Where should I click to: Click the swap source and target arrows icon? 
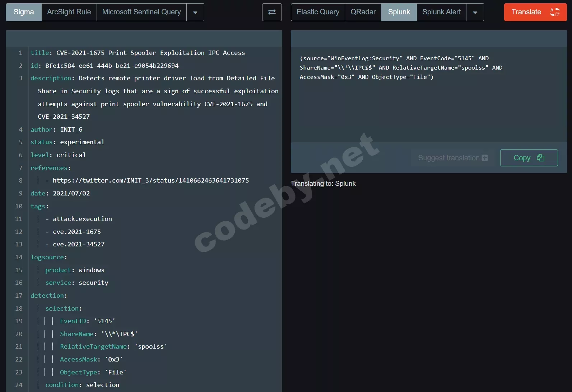tap(272, 12)
